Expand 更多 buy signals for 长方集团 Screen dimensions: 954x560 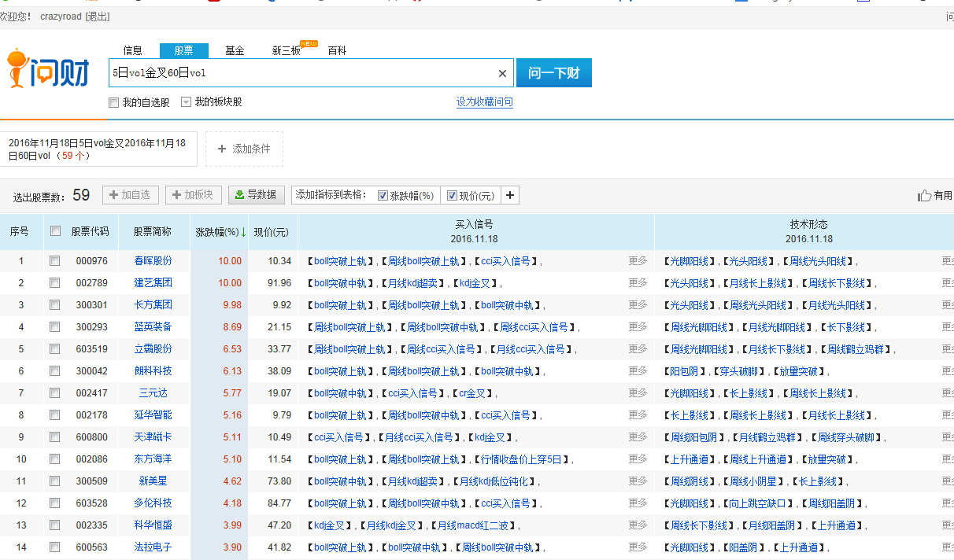click(638, 305)
